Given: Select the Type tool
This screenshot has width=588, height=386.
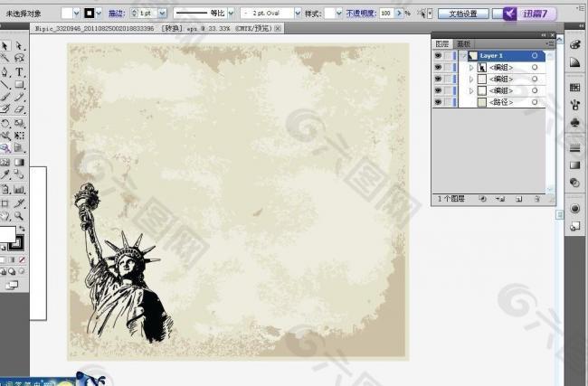Looking at the screenshot, I should tap(19, 71).
